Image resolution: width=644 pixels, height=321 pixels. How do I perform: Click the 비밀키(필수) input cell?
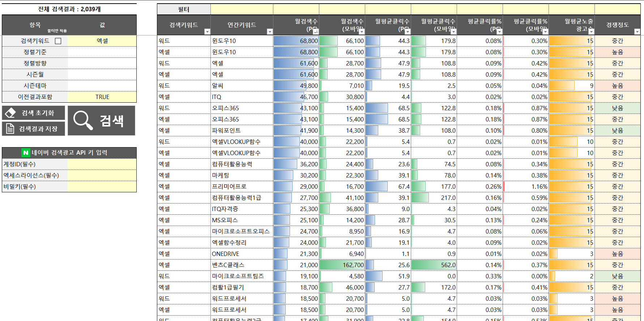(x=102, y=187)
